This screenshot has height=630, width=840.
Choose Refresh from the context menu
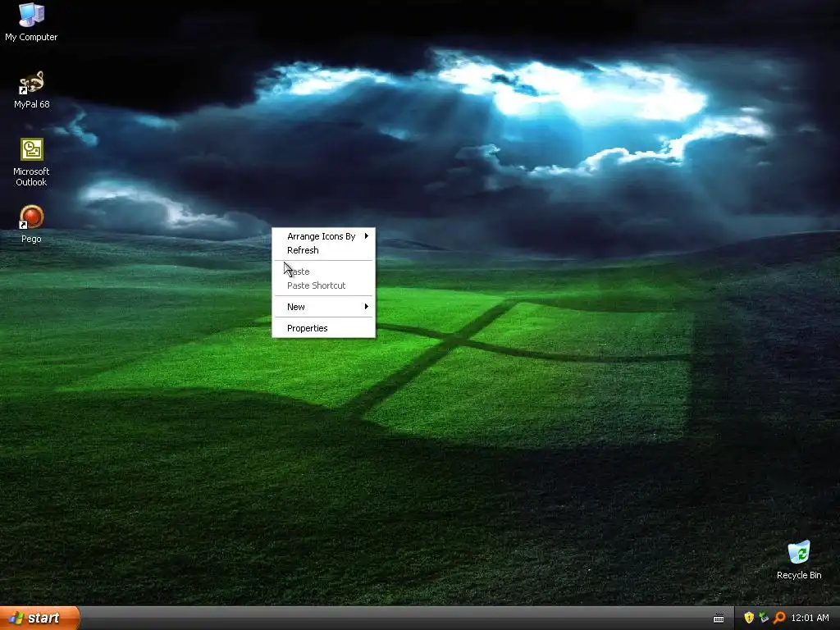point(323,250)
